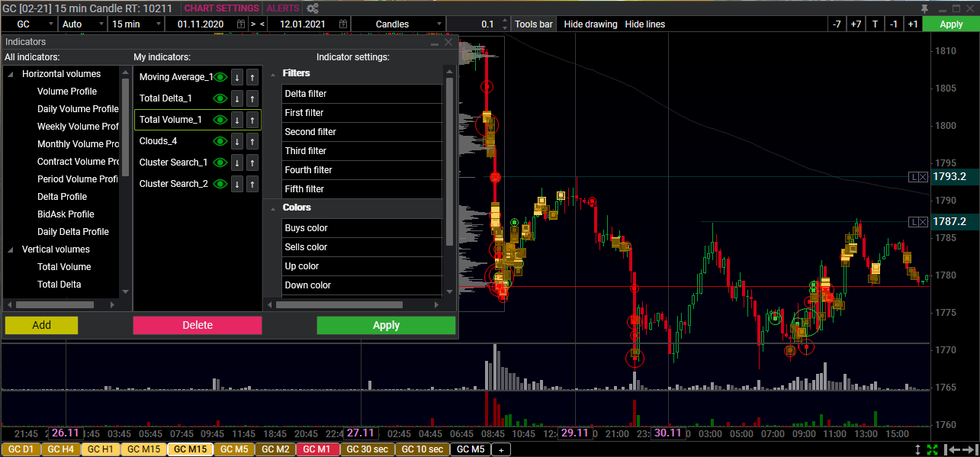This screenshot has width=980, height=457.
Task: Open the 15 min timeframe dropdown
Action: coord(136,24)
